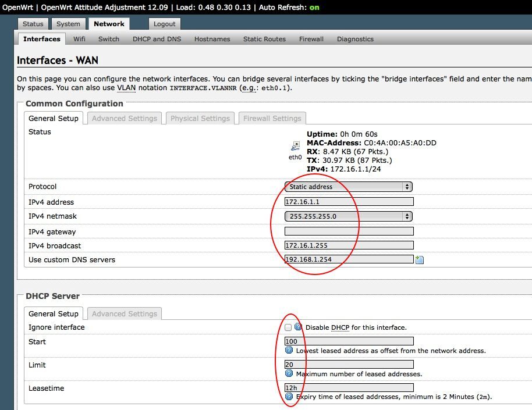Toggle Auto Refresh 'on' link
This screenshot has height=410, width=532.
pos(314,7)
